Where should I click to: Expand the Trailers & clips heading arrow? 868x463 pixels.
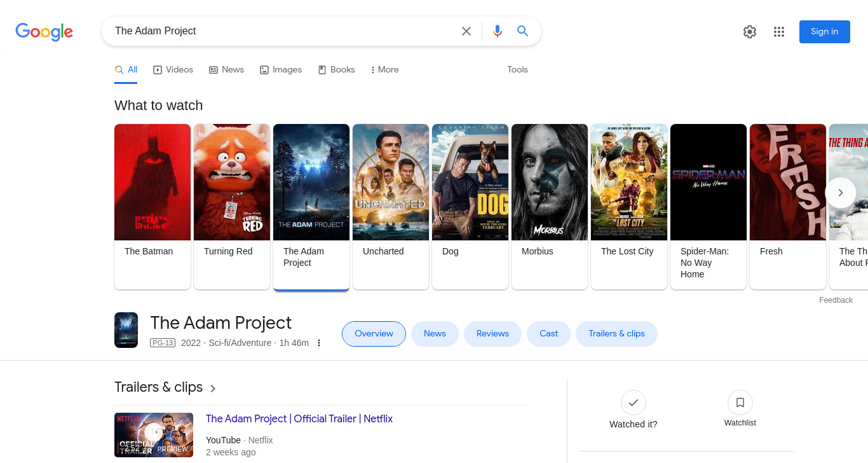[213, 389]
